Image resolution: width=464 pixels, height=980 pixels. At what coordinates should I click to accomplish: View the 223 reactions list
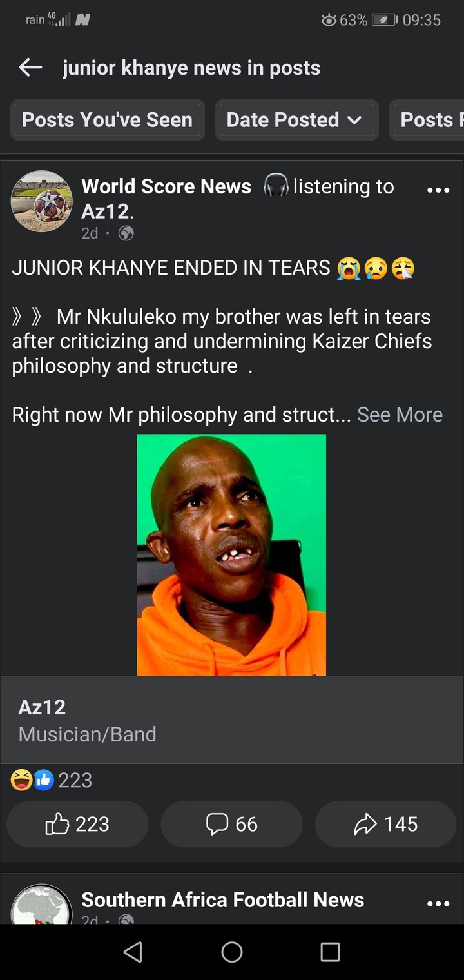52,781
